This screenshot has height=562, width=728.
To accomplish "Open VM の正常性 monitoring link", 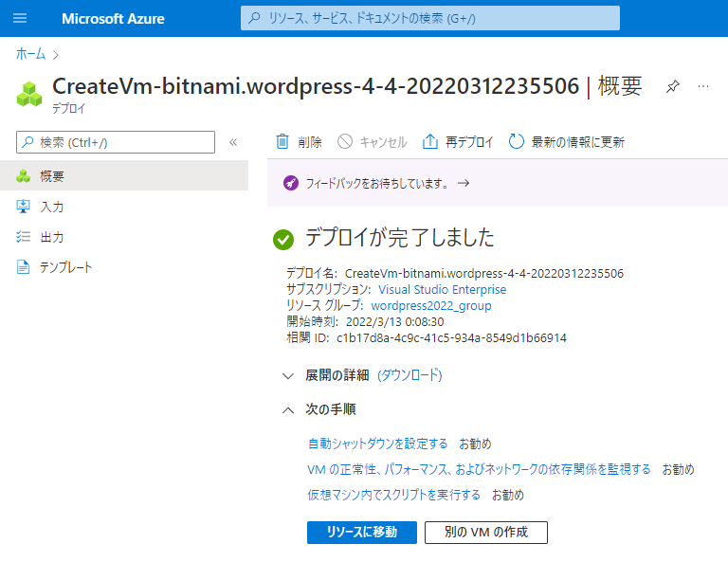I will coord(479,469).
